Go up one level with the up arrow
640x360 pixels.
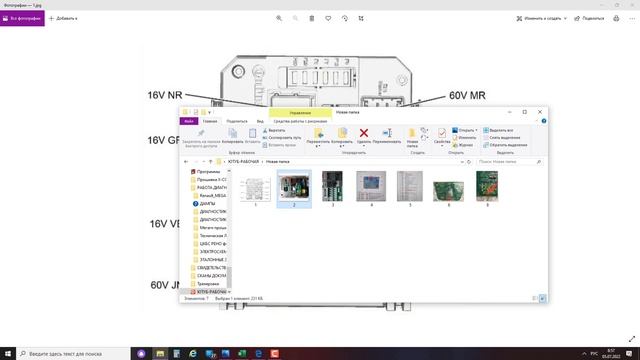pos(211,162)
